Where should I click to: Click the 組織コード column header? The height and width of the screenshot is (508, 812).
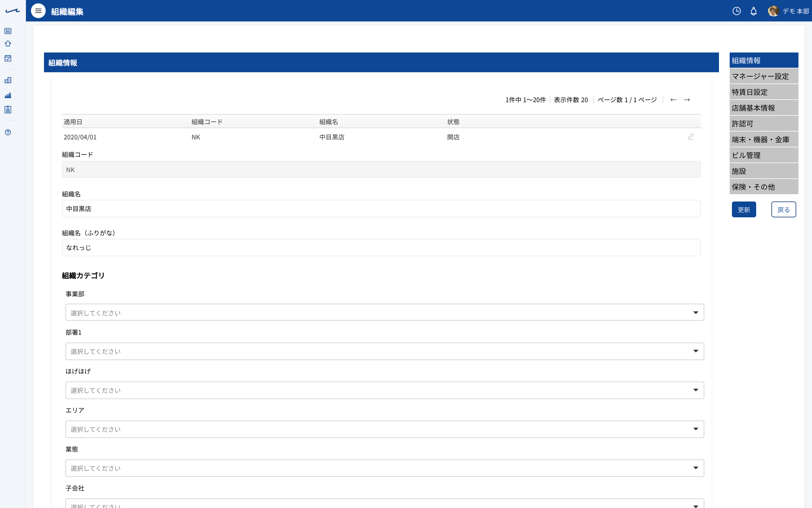point(207,122)
